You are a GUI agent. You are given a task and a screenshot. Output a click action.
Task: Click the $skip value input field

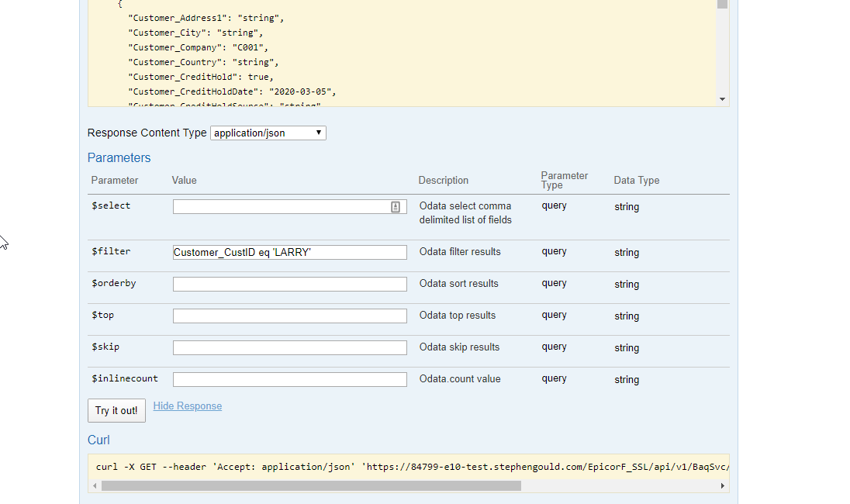(x=290, y=347)
